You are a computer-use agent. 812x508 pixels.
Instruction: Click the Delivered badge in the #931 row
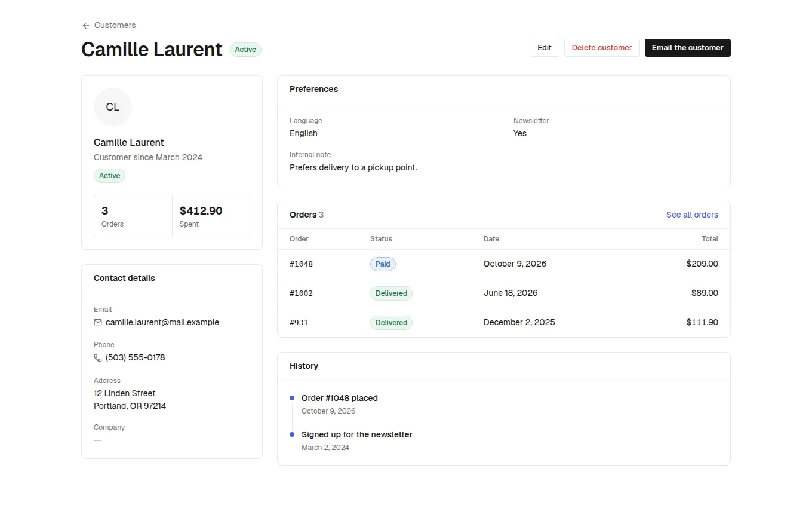pos(391,323)
